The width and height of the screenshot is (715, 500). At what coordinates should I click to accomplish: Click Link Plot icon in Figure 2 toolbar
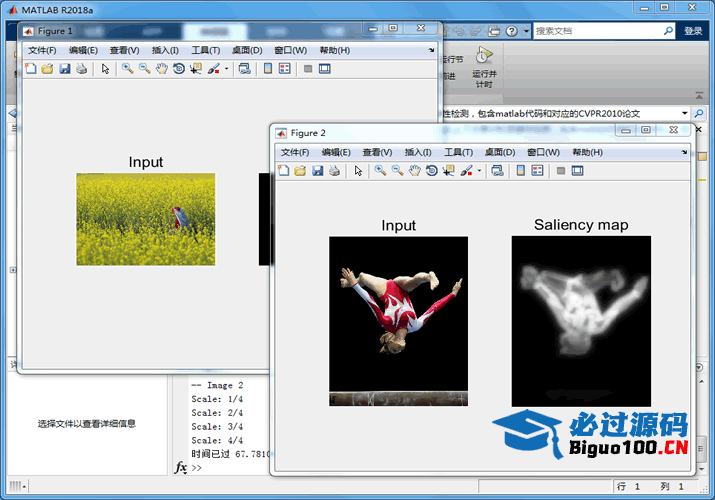pos(497,171)
